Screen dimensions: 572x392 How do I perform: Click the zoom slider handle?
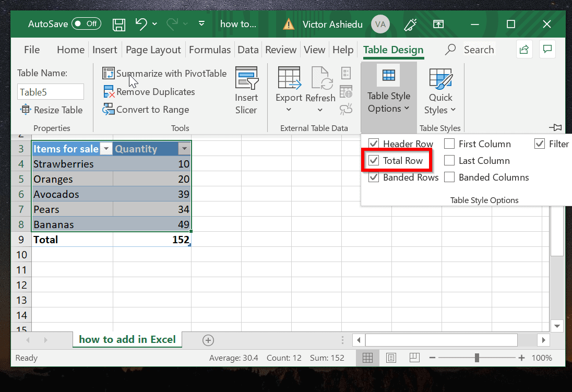[476, 358]
